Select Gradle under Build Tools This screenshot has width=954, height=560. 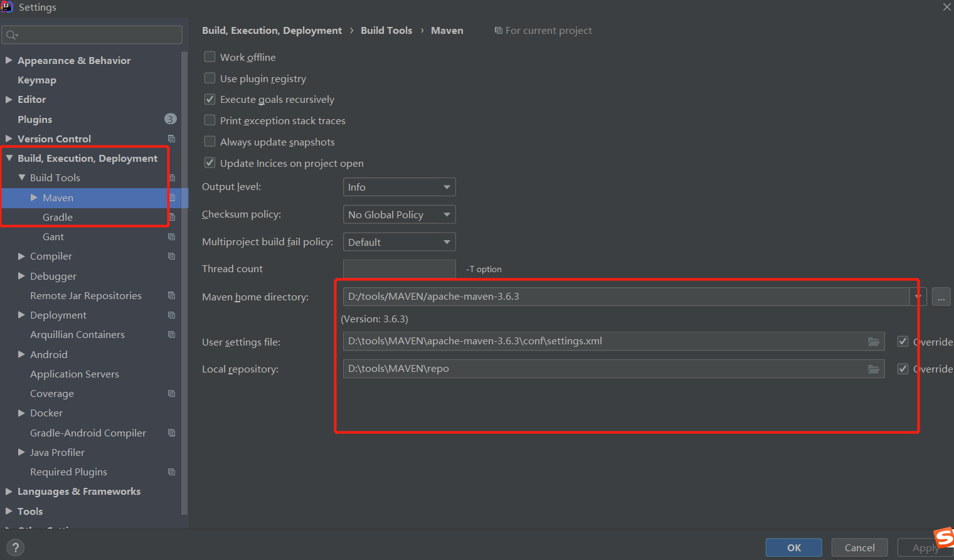coord(58,217)
